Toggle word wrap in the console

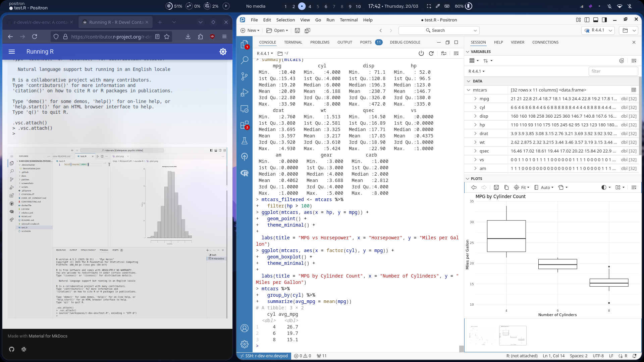[x=444, y=53]
